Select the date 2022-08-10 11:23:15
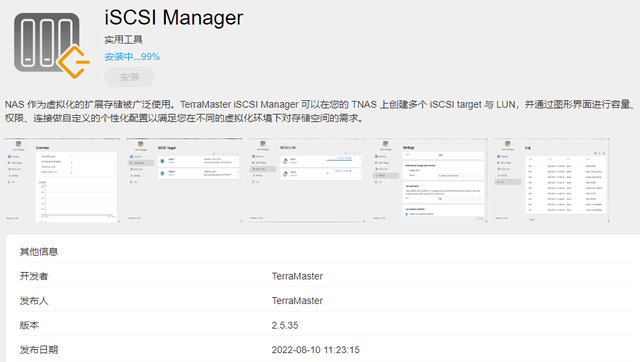 (316, 350)
